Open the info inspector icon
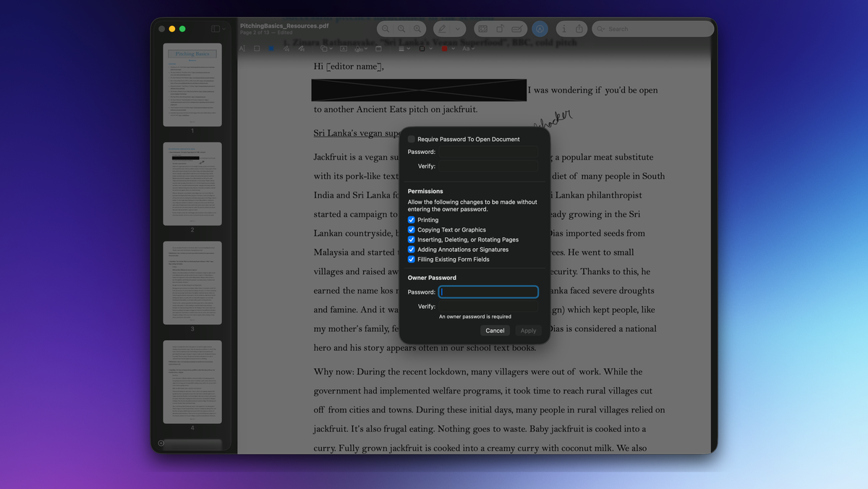Screen dimensions: 868x489 point(563,29)
